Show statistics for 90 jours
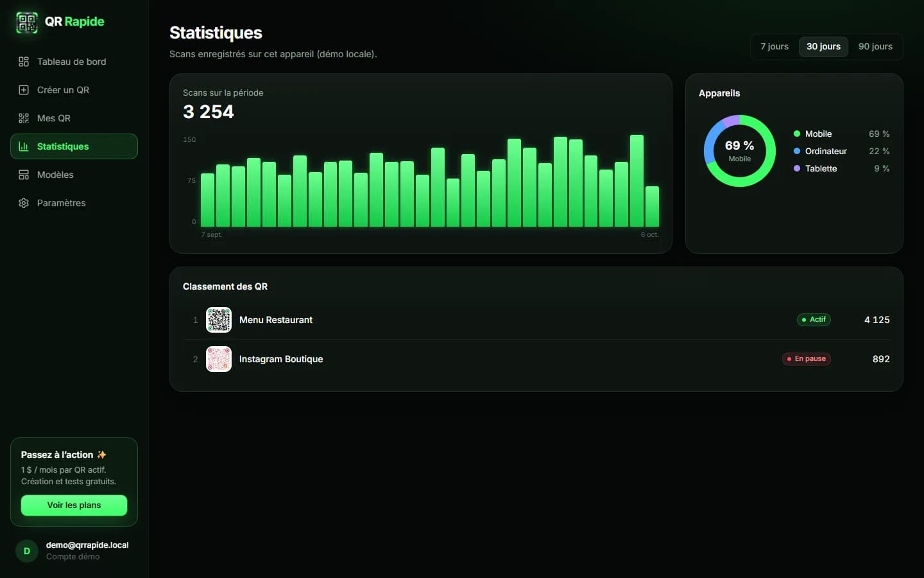Viewport: 924px width, 578px height. tap(875, 46)
